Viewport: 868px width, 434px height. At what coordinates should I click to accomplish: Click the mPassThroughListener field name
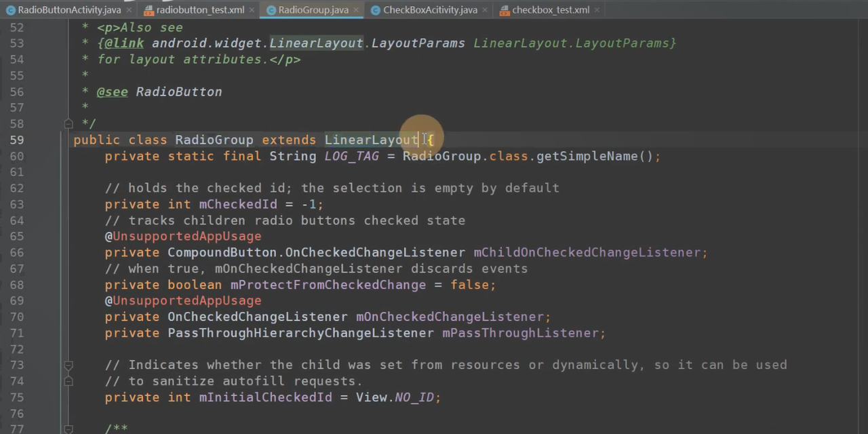[x=520, y=333]
